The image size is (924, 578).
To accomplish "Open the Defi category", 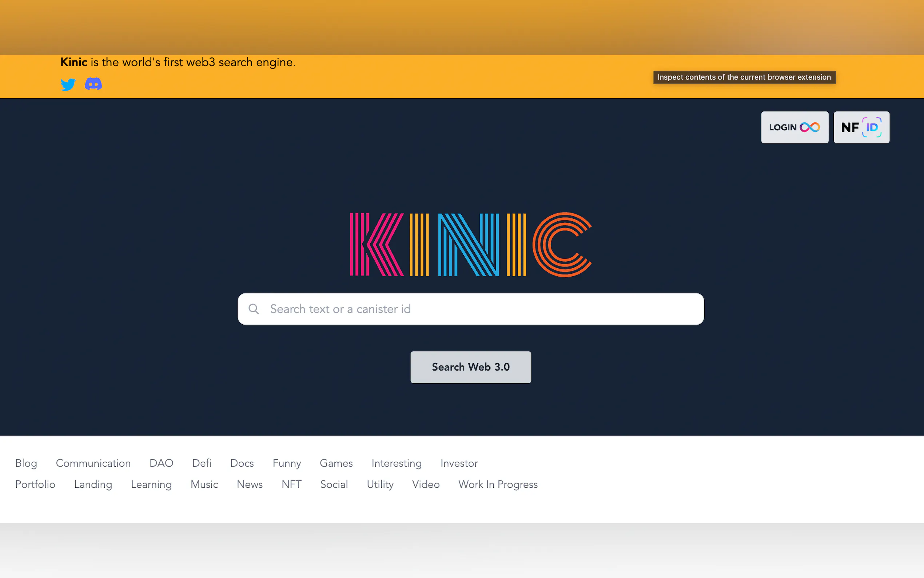I will 202,463.
